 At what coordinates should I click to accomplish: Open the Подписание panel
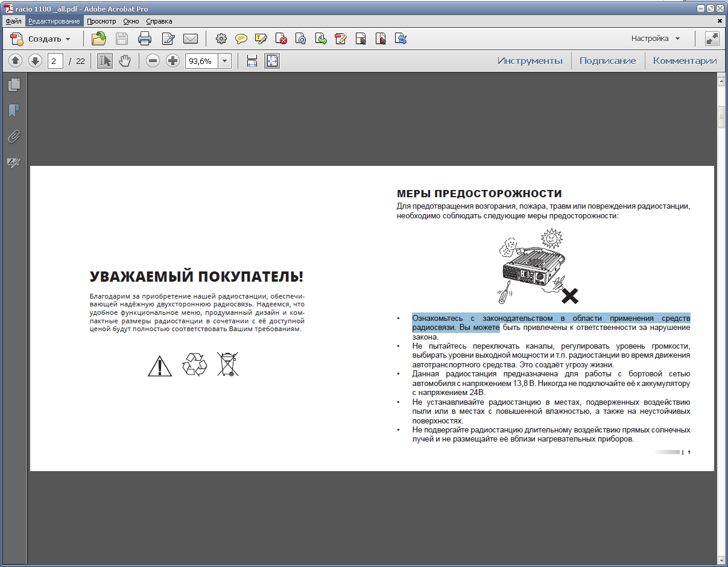(607, 61)
